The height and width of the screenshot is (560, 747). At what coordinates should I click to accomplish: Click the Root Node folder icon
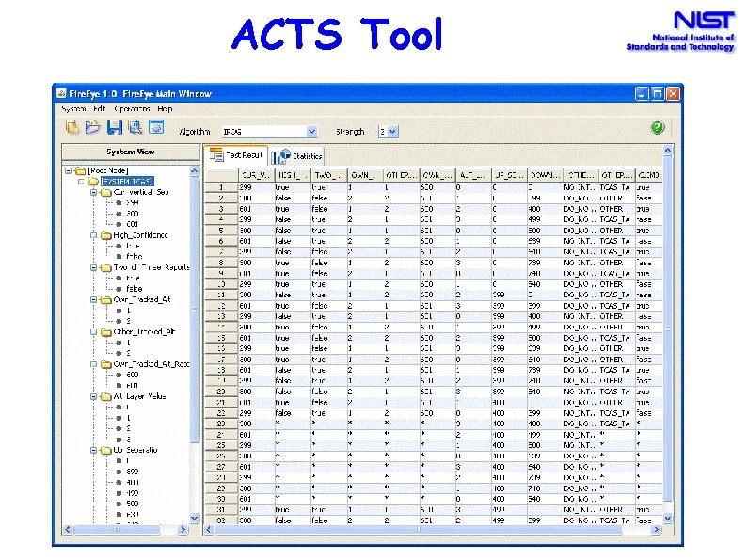coord(81,170)
